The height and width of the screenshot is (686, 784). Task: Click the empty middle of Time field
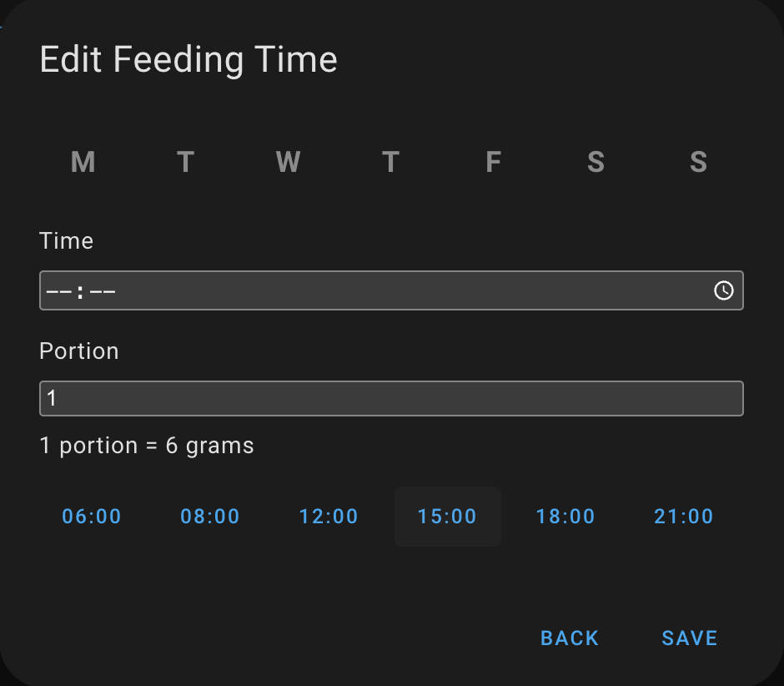400,291
